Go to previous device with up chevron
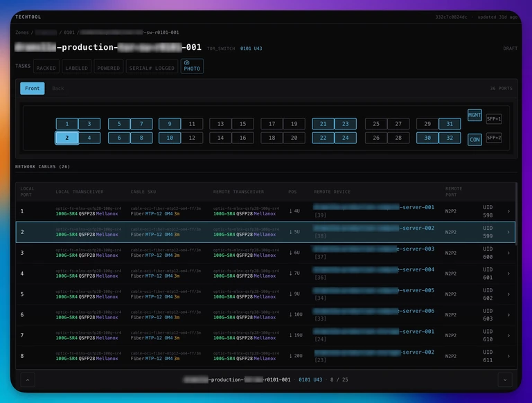Screen dimensions: 532x403 (x=28, y=380)
